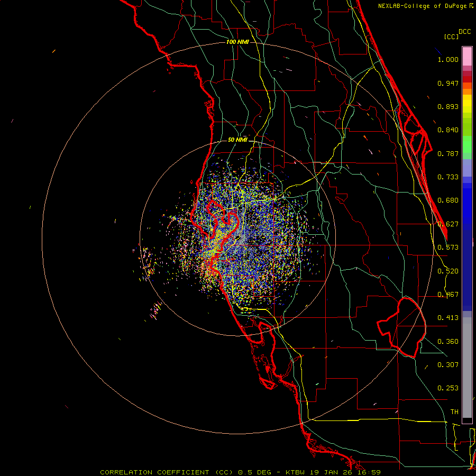Select the 0.520 scale value

[448, 271]
